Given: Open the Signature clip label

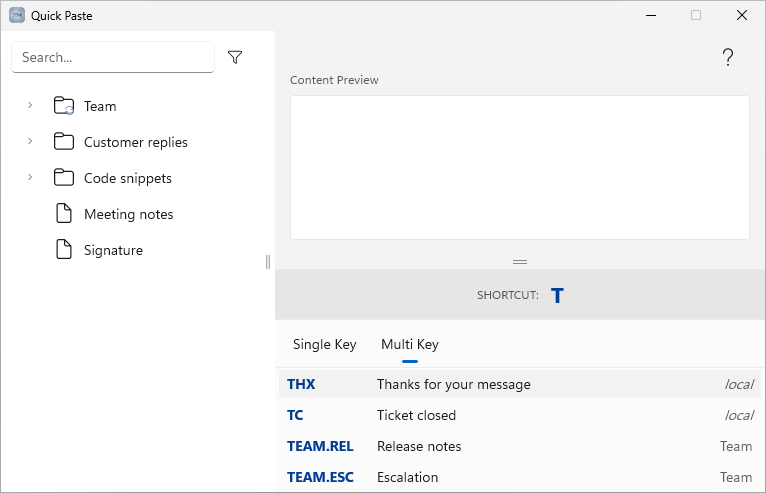Looking at the screenshot, I should click(113, 250).
